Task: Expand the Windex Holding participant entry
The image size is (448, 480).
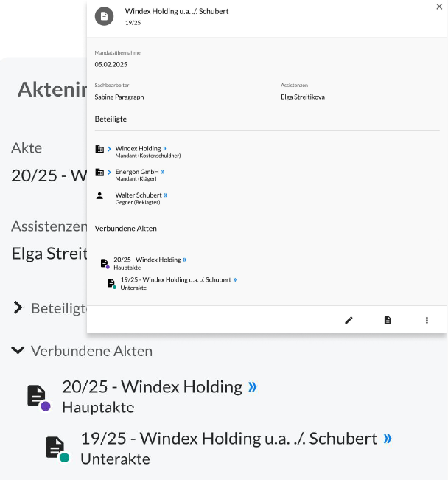Action: 109,149
